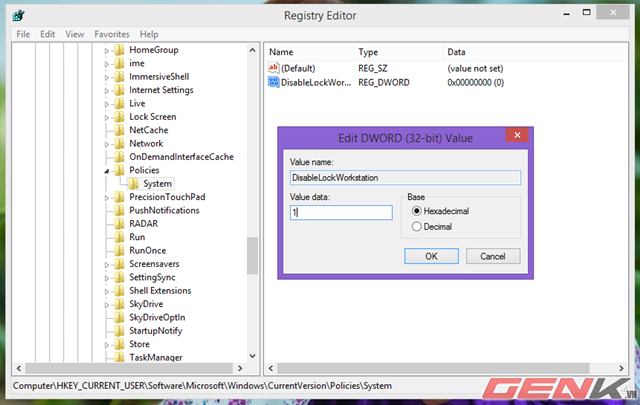Click the SkyDrive folder icon

(x=120, y=304)
